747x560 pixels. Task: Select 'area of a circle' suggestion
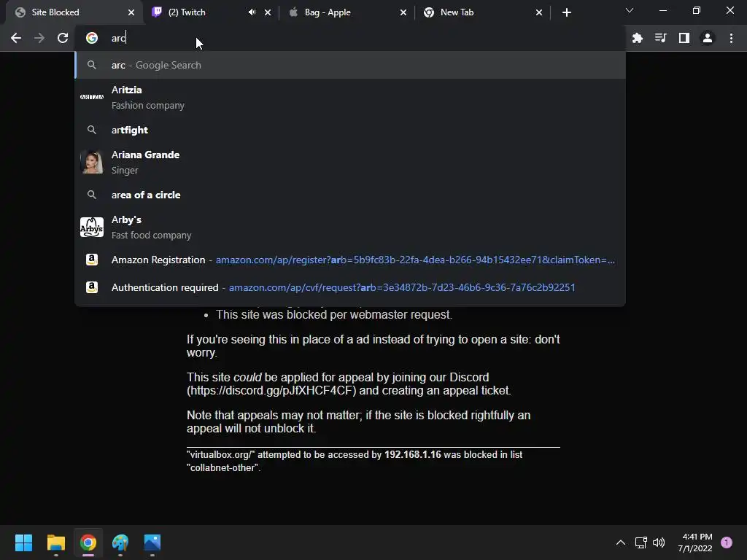tap(350, 195)
